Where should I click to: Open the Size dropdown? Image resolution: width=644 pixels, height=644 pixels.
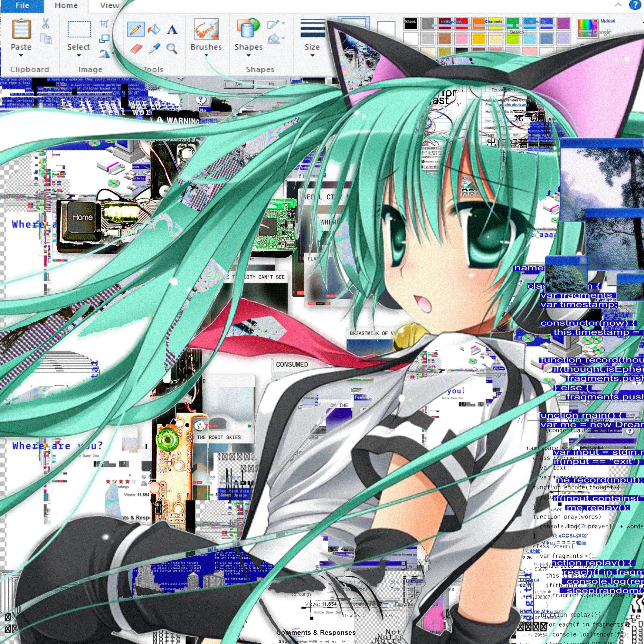click(312, 55)
